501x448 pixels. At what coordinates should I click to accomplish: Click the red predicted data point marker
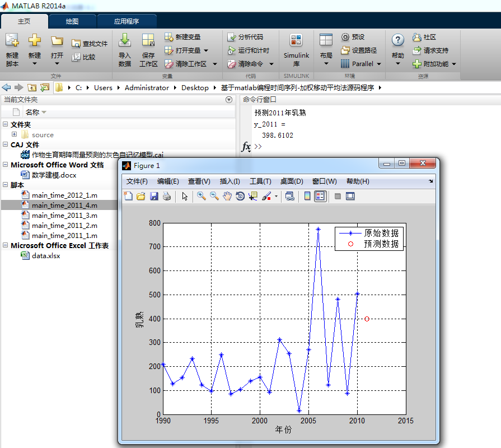367,319
